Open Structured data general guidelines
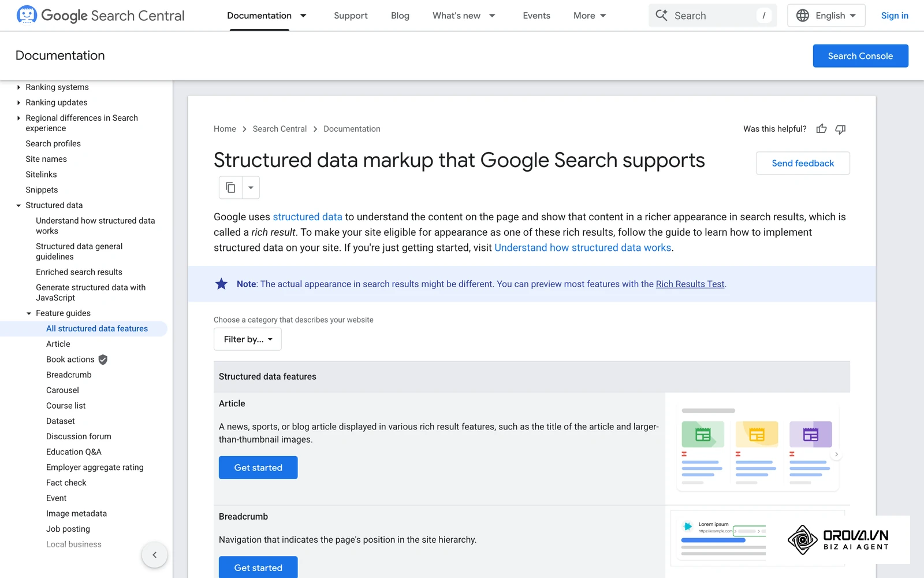Viewport: 924px width, 578px height. click(x=79, y=251)
